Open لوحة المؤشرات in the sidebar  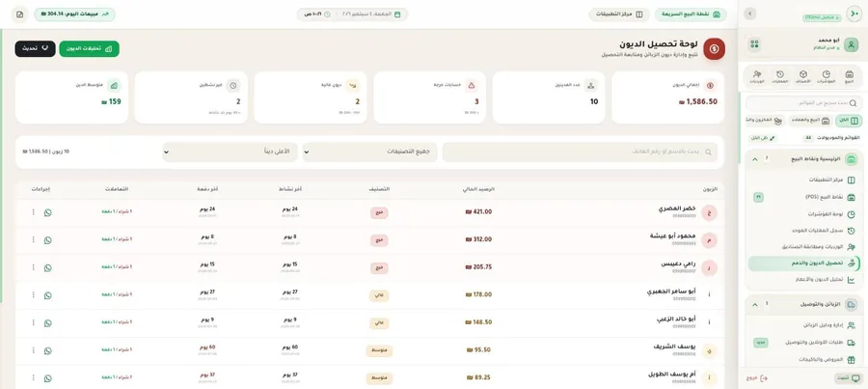[x=802, y=214]
